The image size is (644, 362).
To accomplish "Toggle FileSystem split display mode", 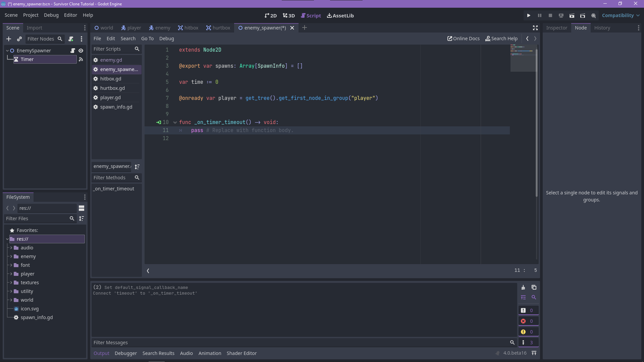I will [x=82, y=208].
